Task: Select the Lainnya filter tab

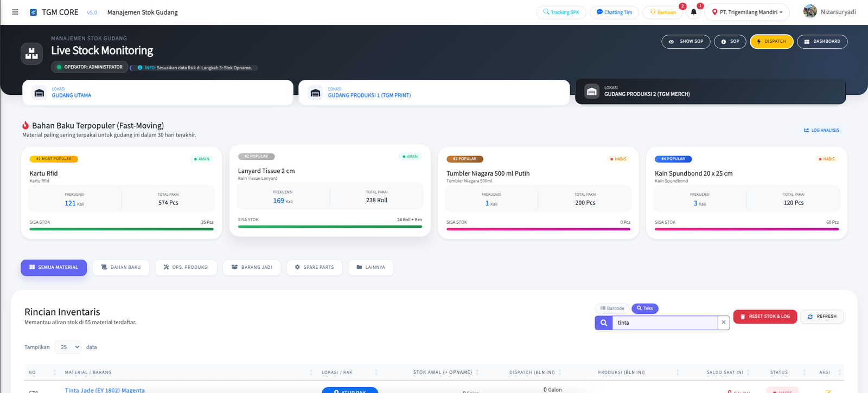Action: point(371,267)
